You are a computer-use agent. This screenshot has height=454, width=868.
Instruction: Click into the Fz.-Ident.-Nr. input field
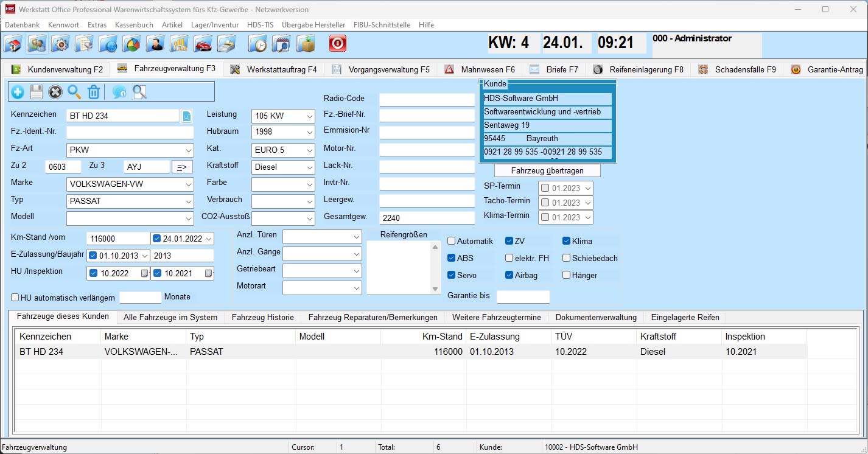130,131
